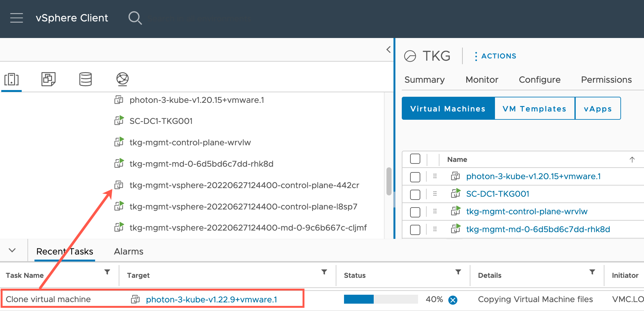The width and height of the screenshot is (644, 311).
Task: Click VM icon beside tkg-mgmt-control-plane-wrvlw in grid
Action: [455, 211]
